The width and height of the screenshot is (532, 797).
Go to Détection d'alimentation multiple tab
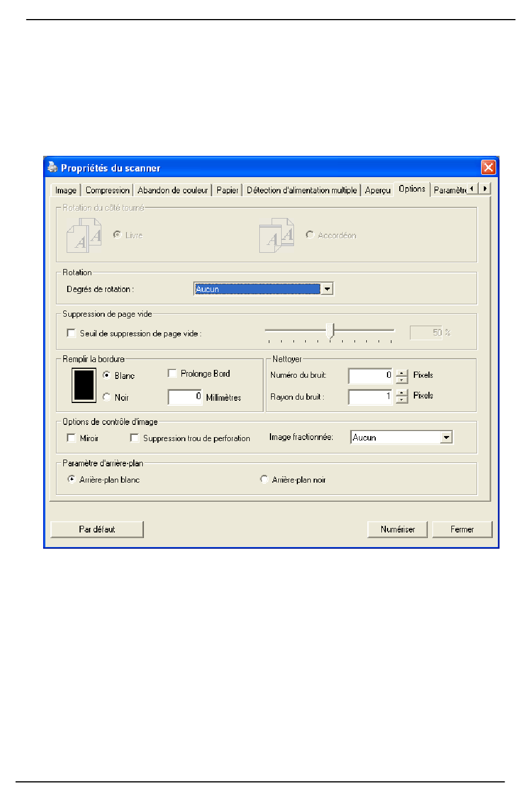[302, 190]
